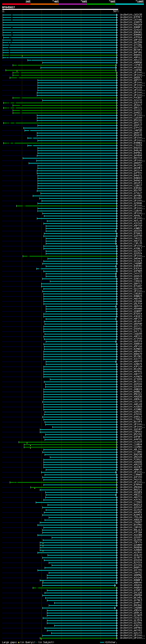
Task: Select hit UniRef100_B4HLH6
Action: click(x=131, y=151)
